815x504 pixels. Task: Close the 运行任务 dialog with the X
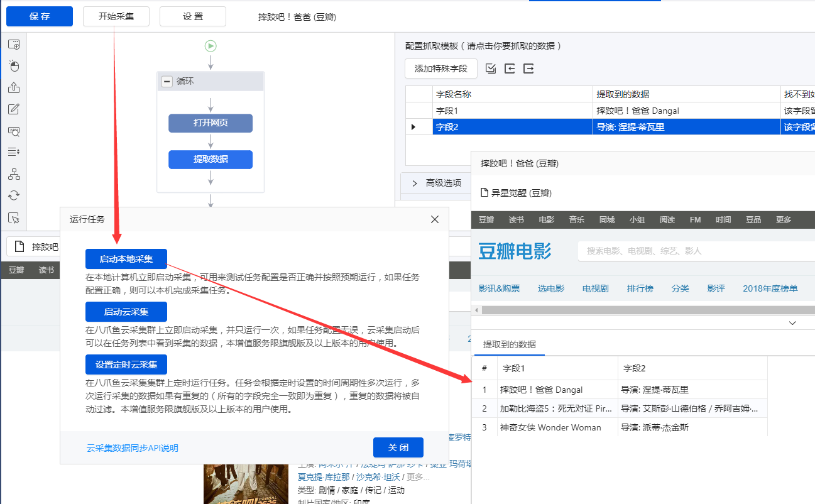435,219
